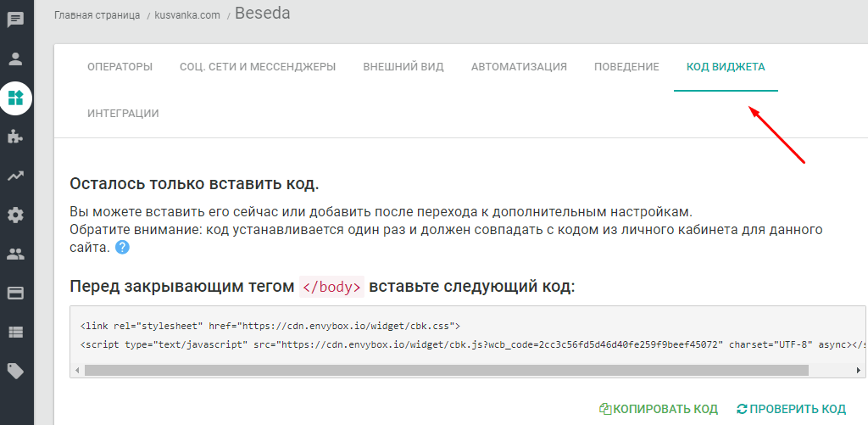The image size is (868, 425).
Task: Click the Копировать код button
Action: [659, 409]
